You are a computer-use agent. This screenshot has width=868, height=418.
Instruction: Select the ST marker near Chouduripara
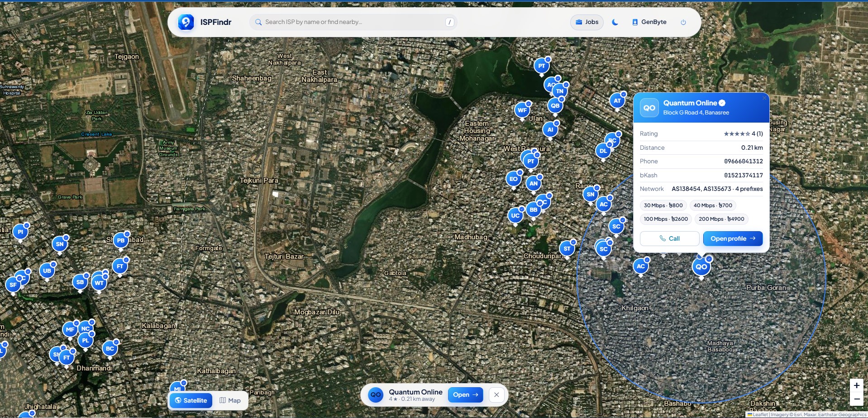567,249
